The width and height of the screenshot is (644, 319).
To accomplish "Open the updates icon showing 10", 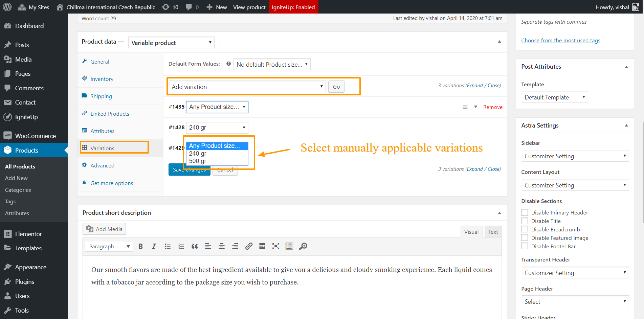I will coord(170,7).
